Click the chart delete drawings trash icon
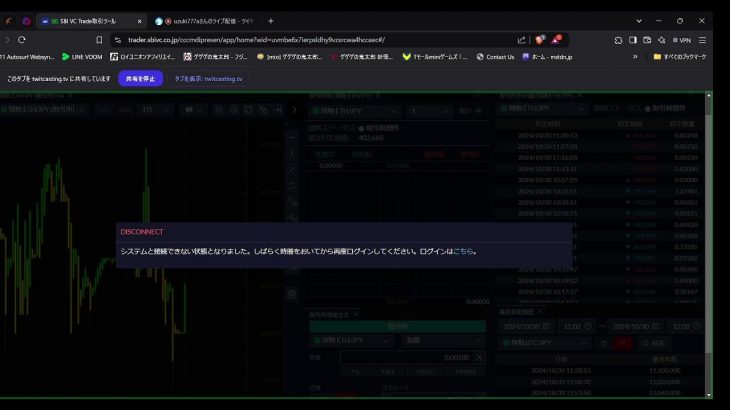Viewport: 730px width, 410px height. click(292, 294)
